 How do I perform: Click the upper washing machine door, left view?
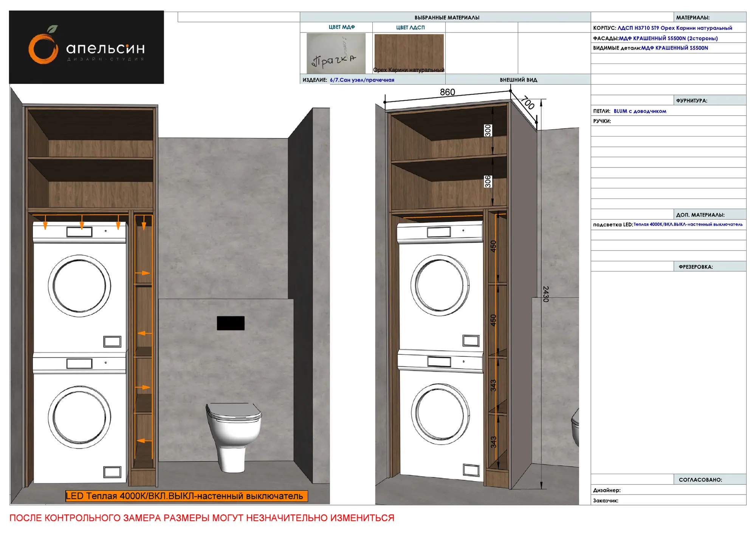point(79,286)
